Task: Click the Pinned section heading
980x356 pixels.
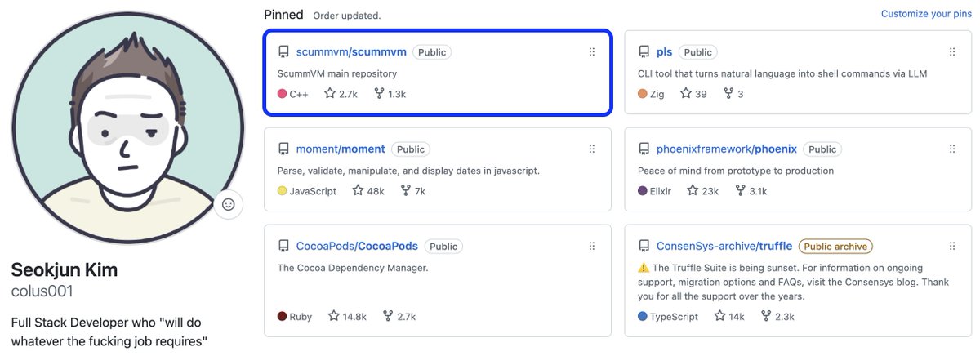Action: [x=283, y=14]
